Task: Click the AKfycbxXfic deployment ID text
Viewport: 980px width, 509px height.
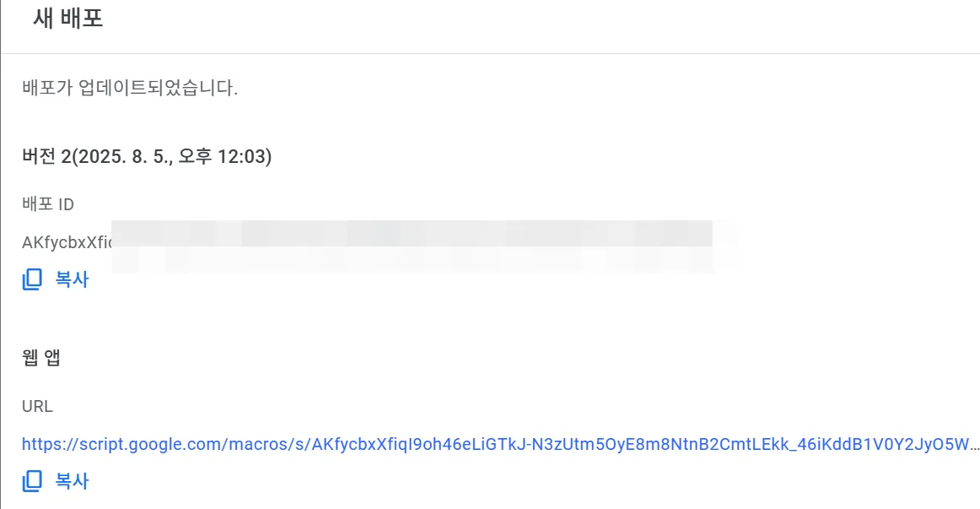Action: [66, 242]
